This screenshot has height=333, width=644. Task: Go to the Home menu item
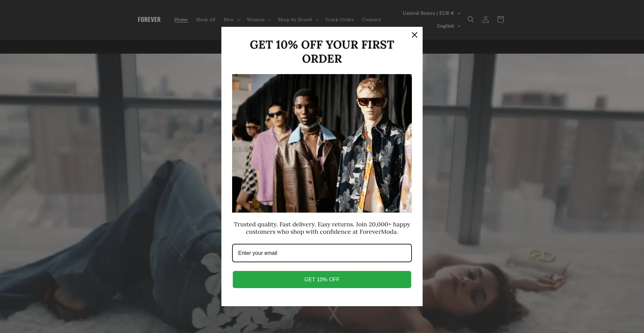pyautogui.click(x=181, y=19)
